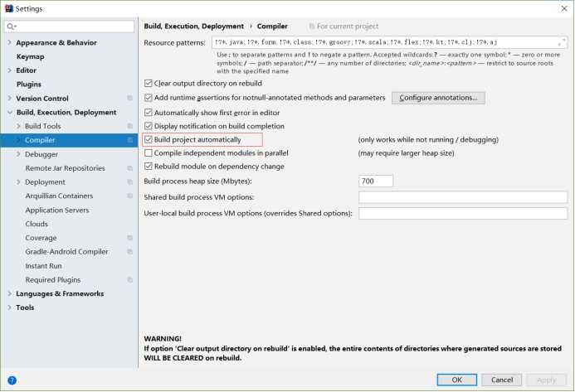This screenshot has width=575, height=392.
Task: Select Gradle-Android Compiler
Action: pos(66,252)
